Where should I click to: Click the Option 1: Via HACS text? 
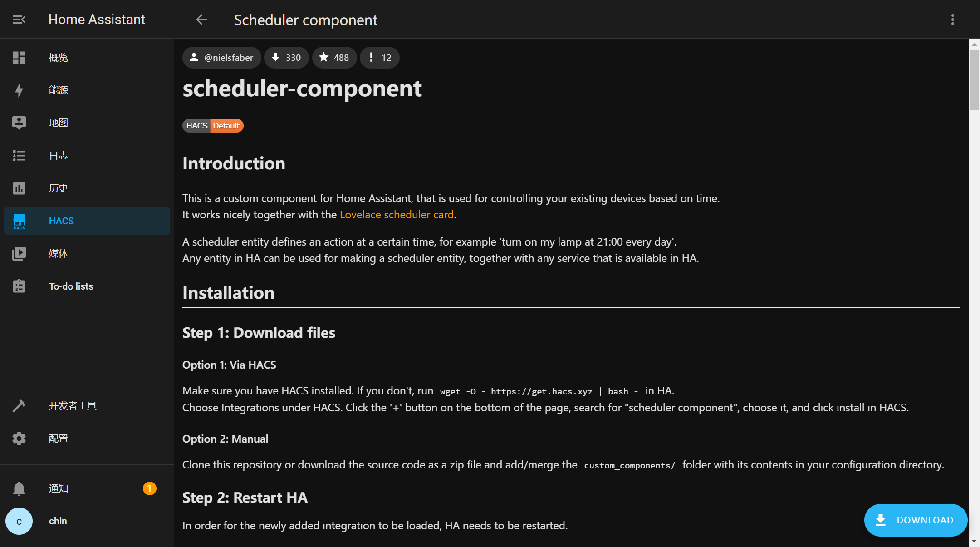[x=229, y=365]
